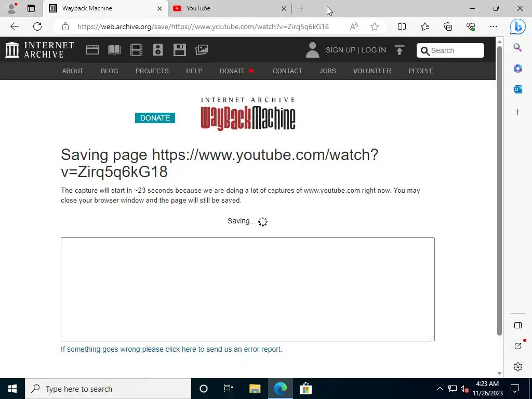Screen dimensions: 532x399
Task: Open the ABOUT menu item
Action: coord(73,71)
